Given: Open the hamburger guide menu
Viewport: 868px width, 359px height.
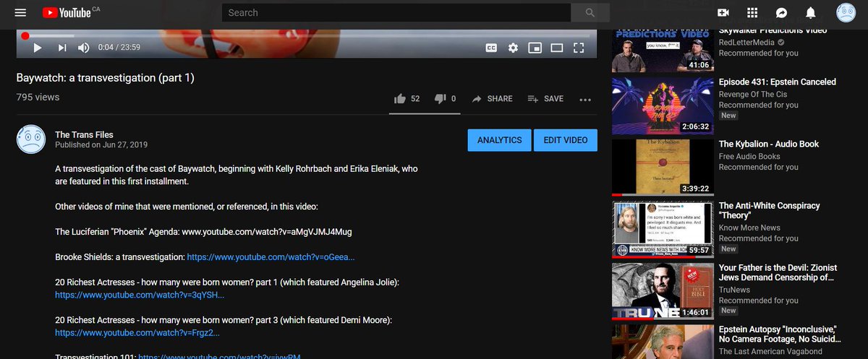Looking at the screenshot, I should 20,12.
